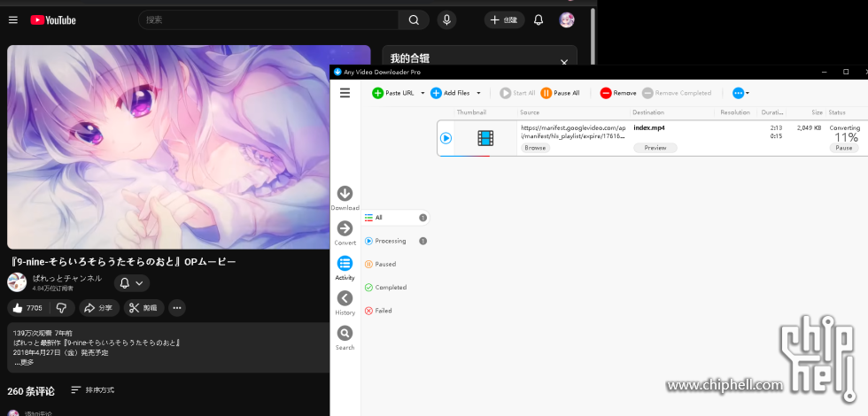Toggle channel notification bell subscription setting
The width and height of the screenshot is (868, 416).
click(x=131, y=283)
